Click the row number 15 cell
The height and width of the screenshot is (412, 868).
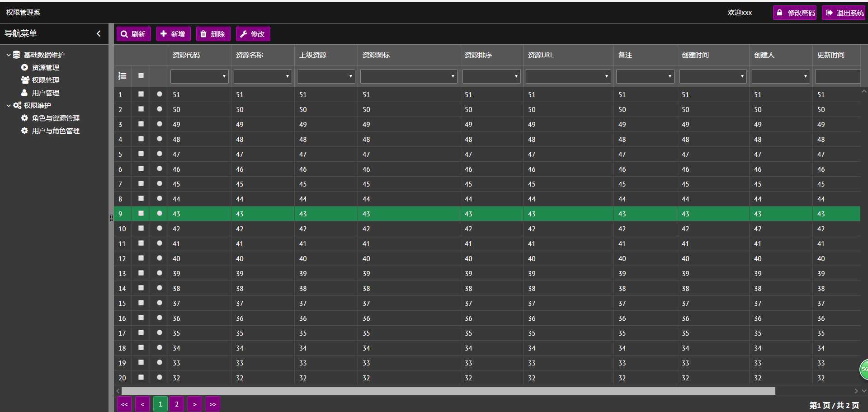[x=123, y=303]
